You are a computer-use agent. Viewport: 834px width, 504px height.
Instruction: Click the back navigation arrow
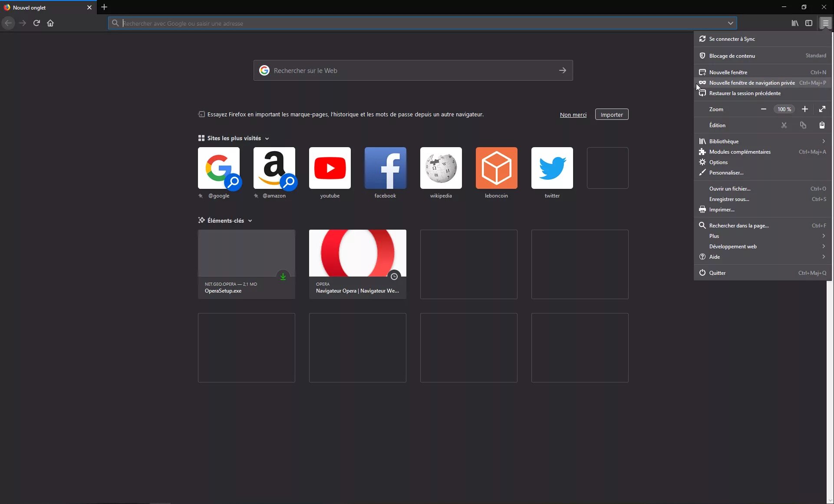point(8,23)
